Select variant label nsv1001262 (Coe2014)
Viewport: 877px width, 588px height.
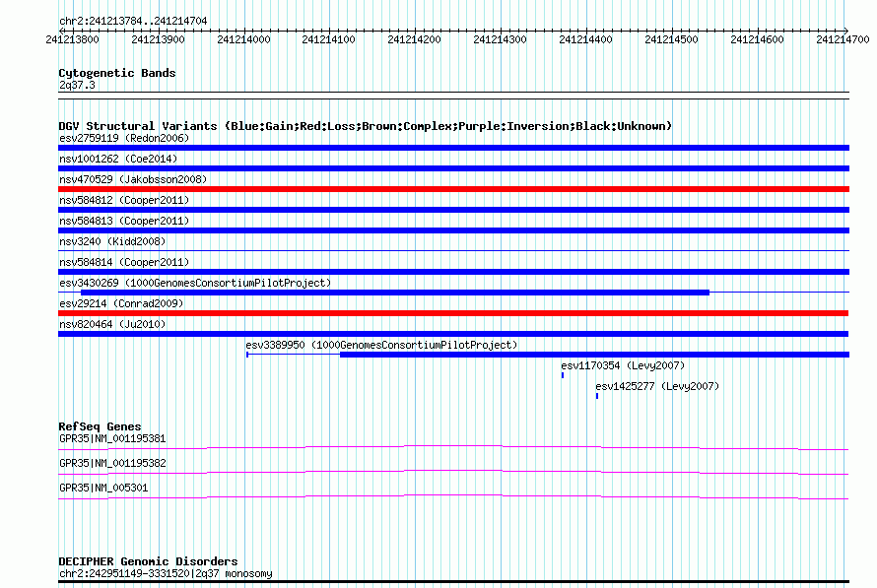click(x=118, y=159)
